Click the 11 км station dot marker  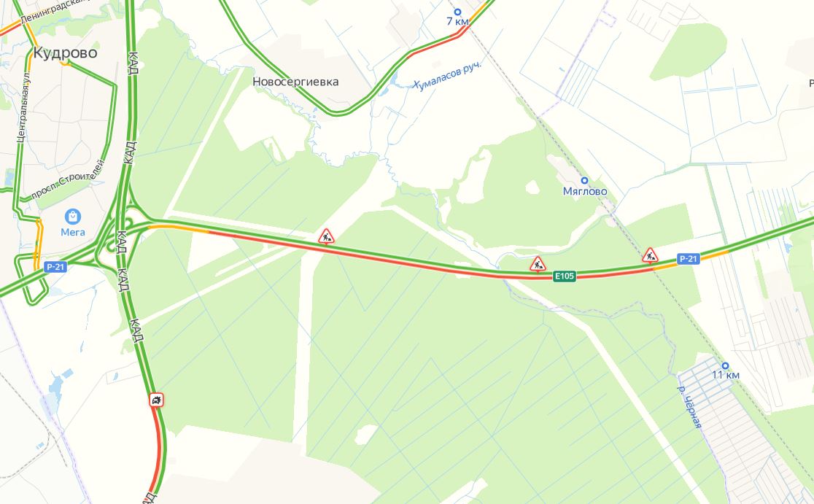click(725, 366)
